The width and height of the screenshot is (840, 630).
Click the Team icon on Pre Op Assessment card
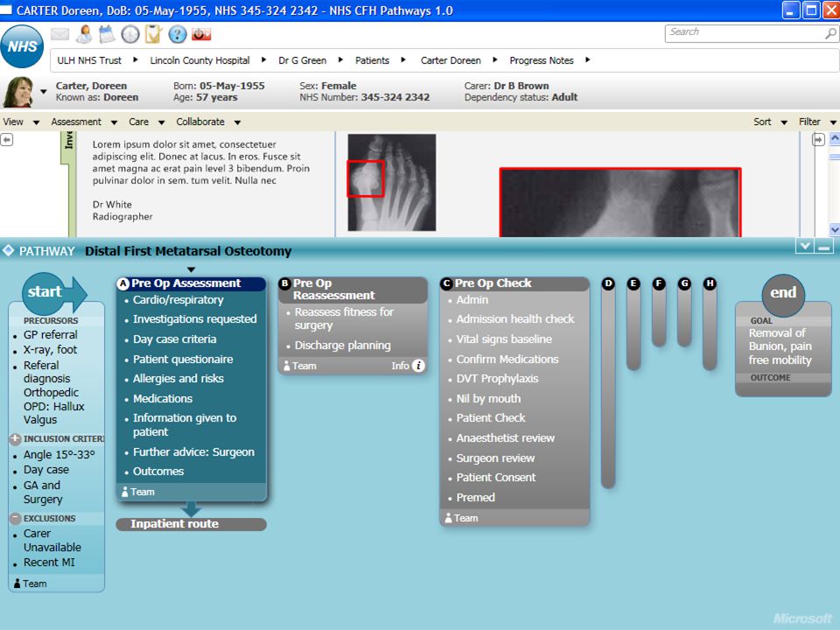(x=125, y=492)
